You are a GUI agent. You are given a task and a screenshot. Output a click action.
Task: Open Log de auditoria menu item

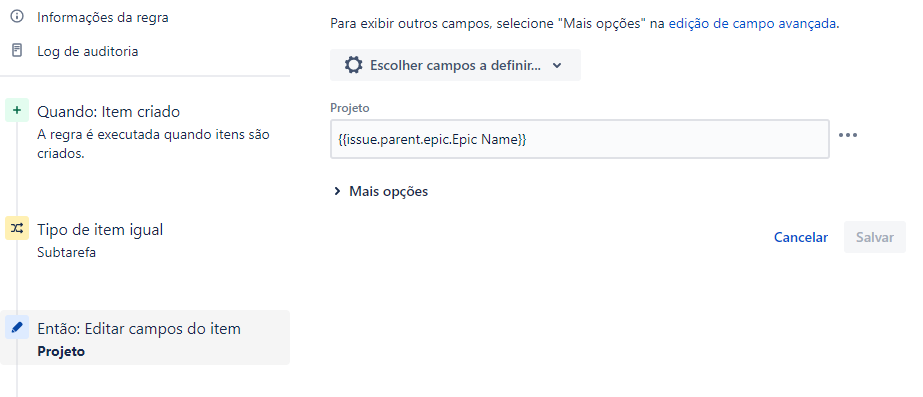(88, 51)
